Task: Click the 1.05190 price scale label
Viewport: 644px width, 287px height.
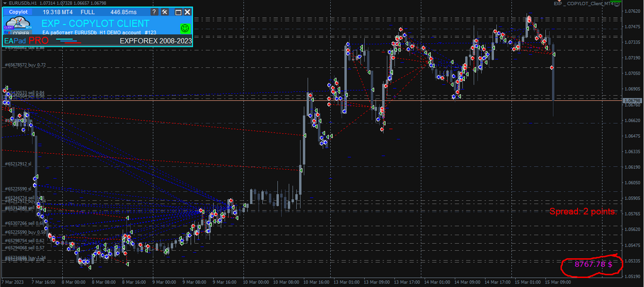Action: point(634,276)
